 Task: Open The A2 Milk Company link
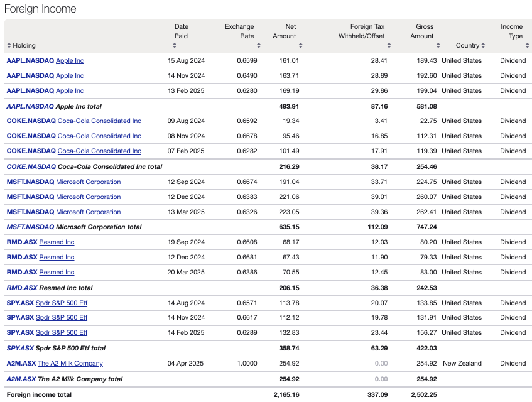coord(70,362)
